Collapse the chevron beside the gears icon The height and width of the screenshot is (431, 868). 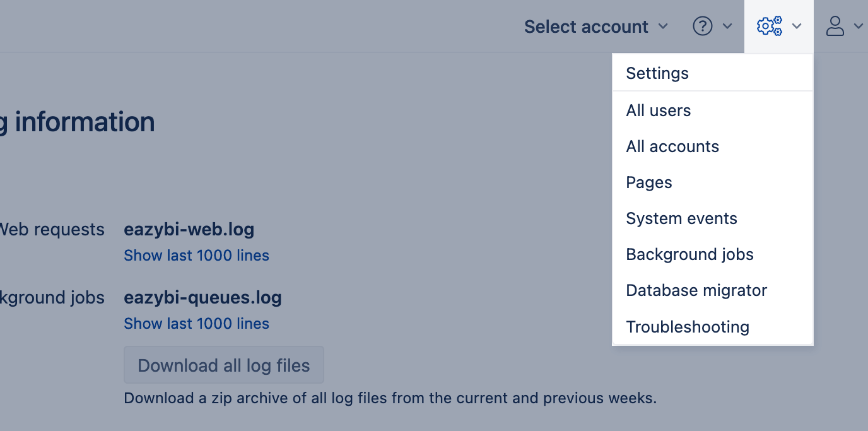click(797, 27)
